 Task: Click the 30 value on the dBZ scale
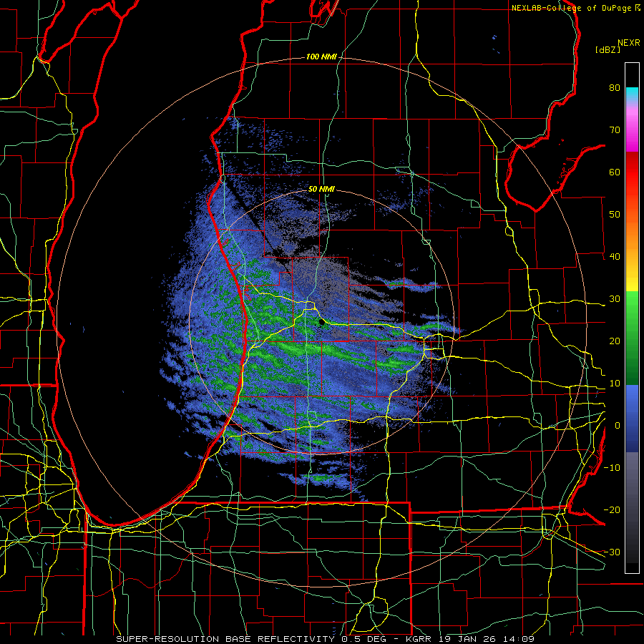pyautogui.click(x=615, y=299)
